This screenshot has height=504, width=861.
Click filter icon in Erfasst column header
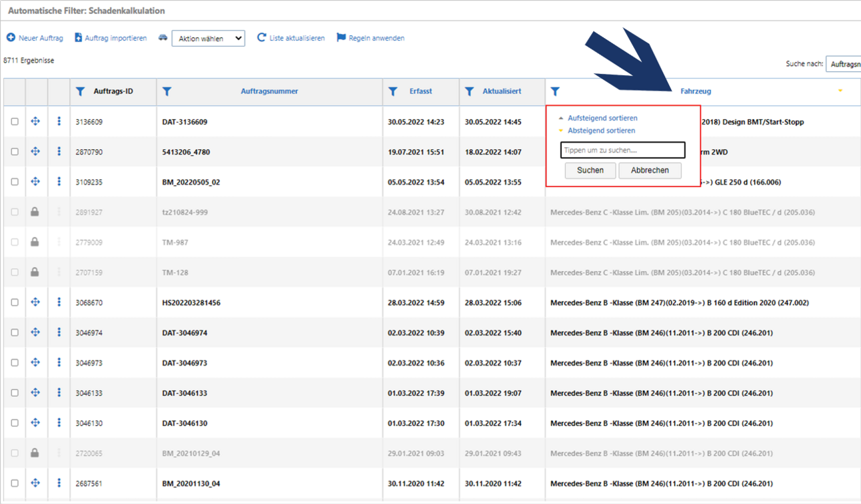pos(393,91)
